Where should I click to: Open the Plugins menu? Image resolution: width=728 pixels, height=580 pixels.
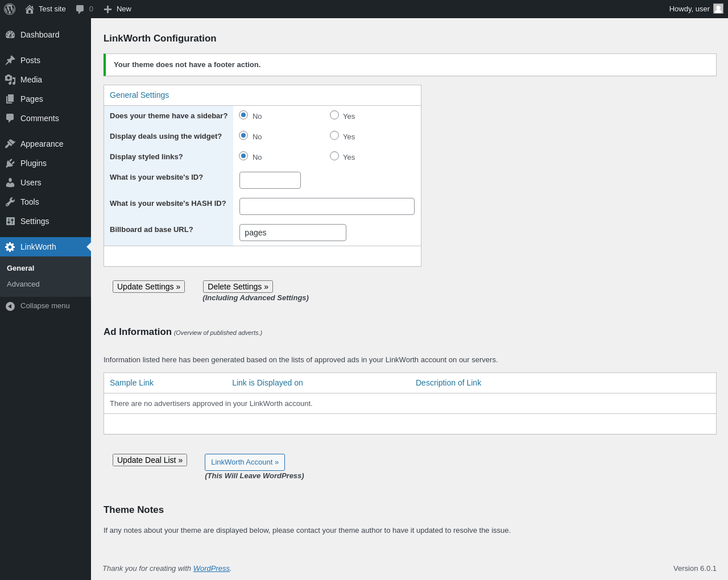click(x=45, y=163)
